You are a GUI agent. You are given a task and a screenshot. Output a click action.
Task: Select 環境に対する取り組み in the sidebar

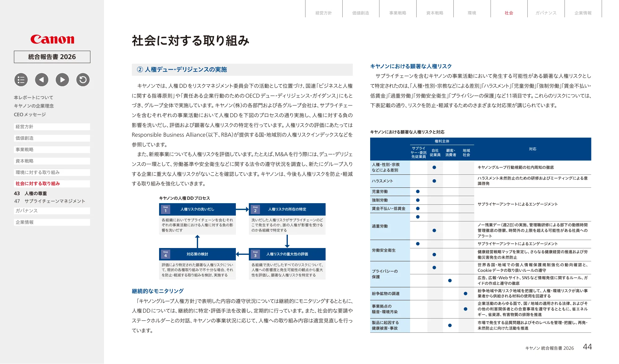[x=52, y=173]
